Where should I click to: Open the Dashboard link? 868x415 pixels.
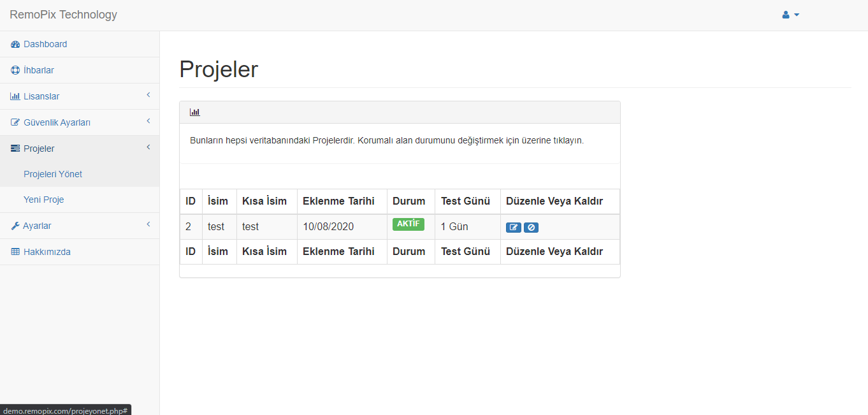click(45, 44)
